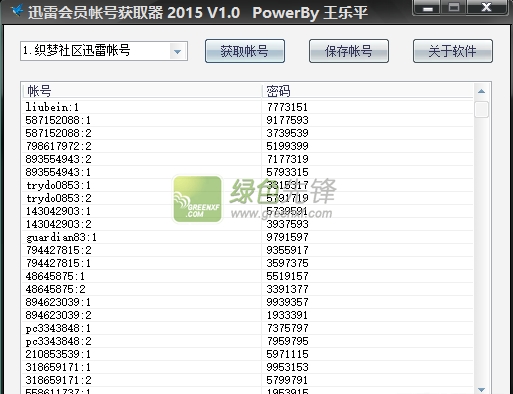Click the scrollbar down arrow
This screenshot has height=394, width=513.
coord(481,390)
